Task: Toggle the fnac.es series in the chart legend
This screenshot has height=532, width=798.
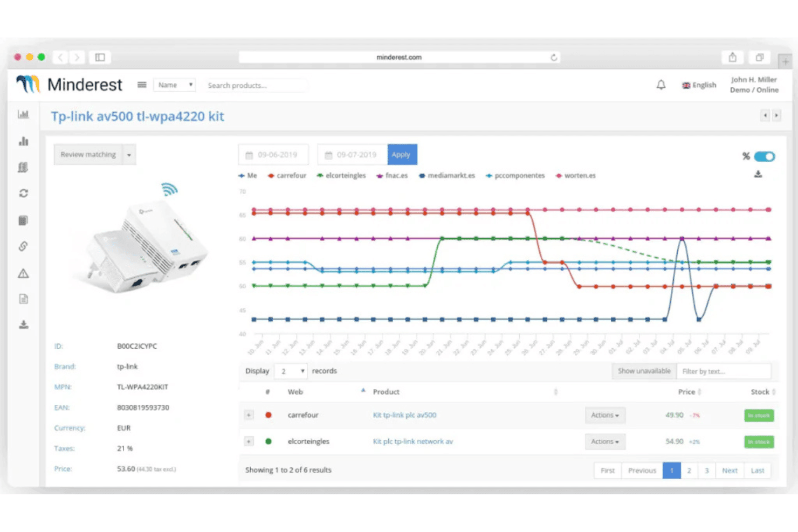Action: click(x=392, y=176)
